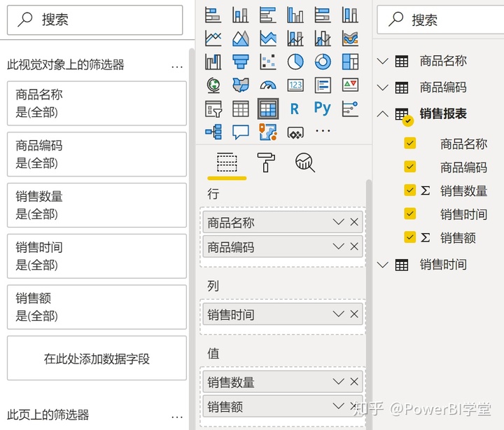Remove 销售数量 from the 值 well
The width and height of the screenshot is (504, 430).
(354, 382)
